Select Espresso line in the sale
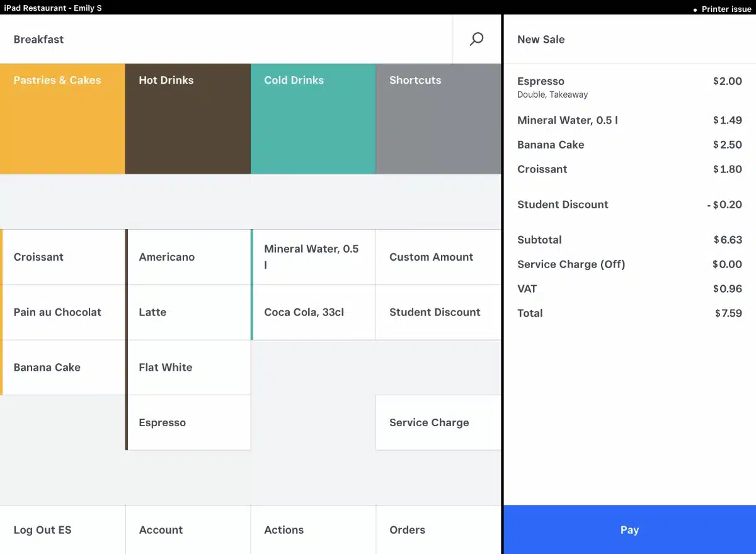Image resolution: width=756 pixels, height=554 pixels. coord(629,87)
